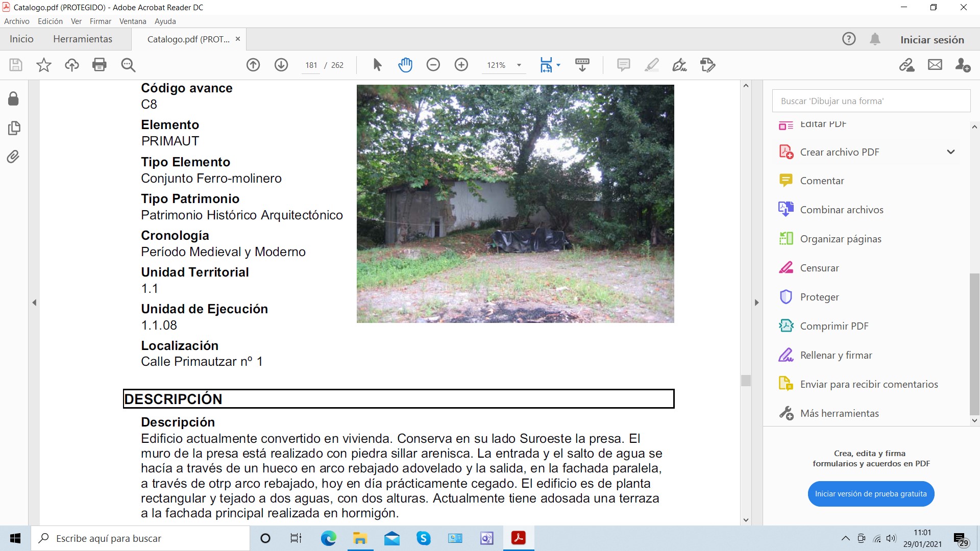Print the document with the printer icon
The width and height of the screenshot is (980, 551).
point(100,65)
